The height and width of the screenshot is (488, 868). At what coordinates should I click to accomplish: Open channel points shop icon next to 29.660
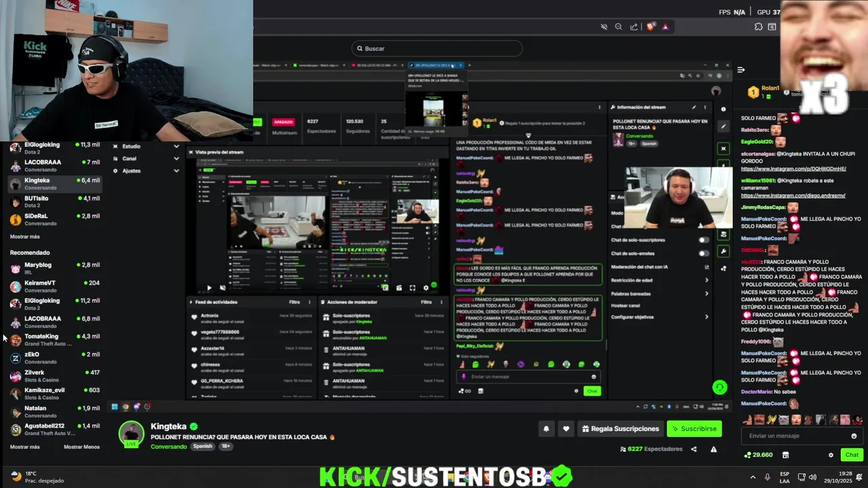tap(785, 455)
